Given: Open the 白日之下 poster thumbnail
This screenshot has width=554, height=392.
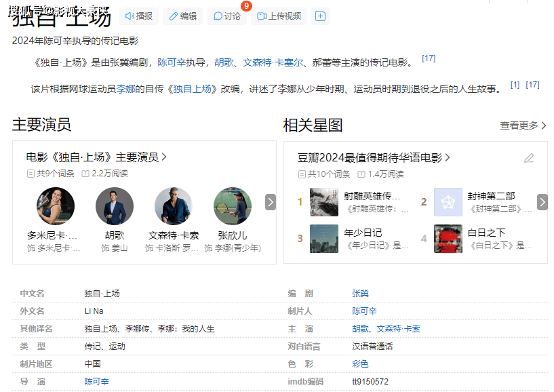Looking at the screenshot, I should click(x=448, y=239).
